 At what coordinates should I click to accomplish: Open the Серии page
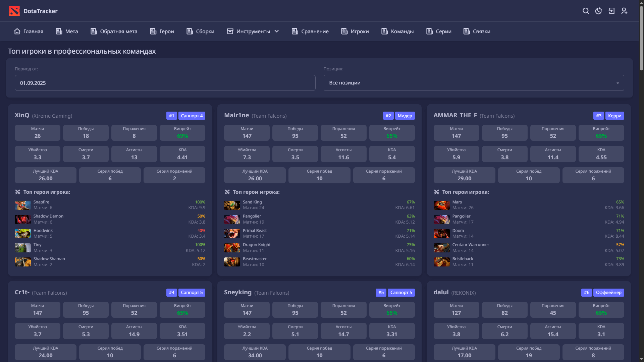coord(439,31)
